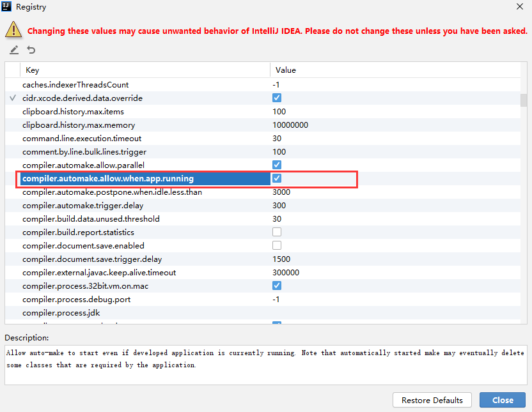Sort by the Key column header

coord(145,70)
